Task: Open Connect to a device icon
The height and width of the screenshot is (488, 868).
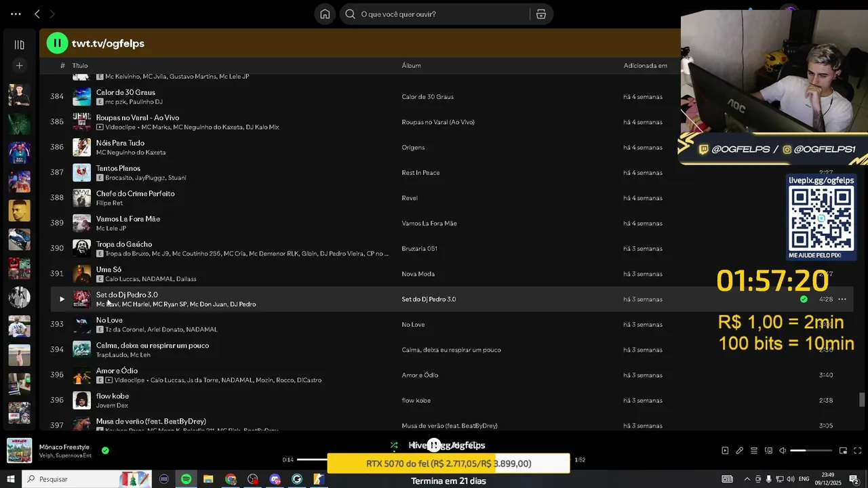Action: tap(768, 451)
